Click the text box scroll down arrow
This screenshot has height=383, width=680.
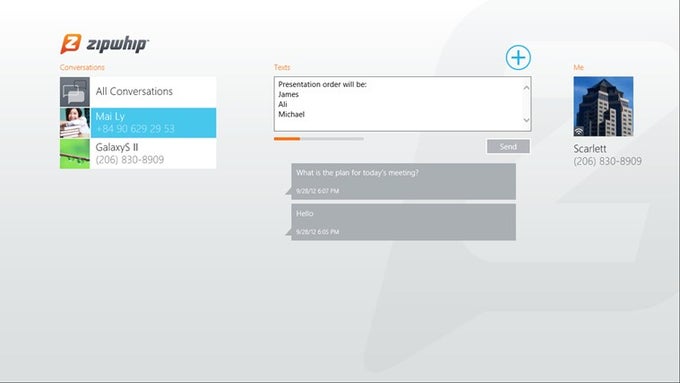[x=526, y=120]
